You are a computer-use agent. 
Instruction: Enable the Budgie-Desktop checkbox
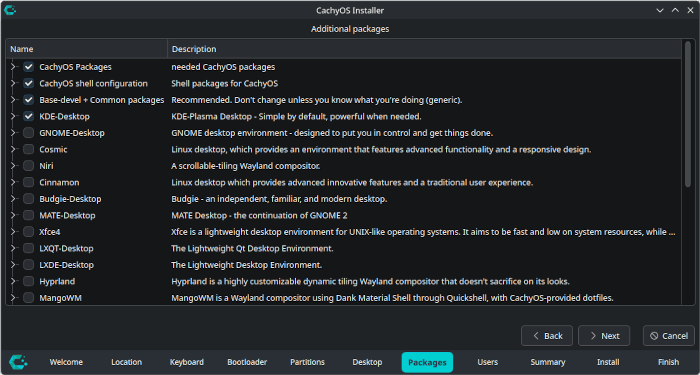pyautogui.click(x=29, y=199)
